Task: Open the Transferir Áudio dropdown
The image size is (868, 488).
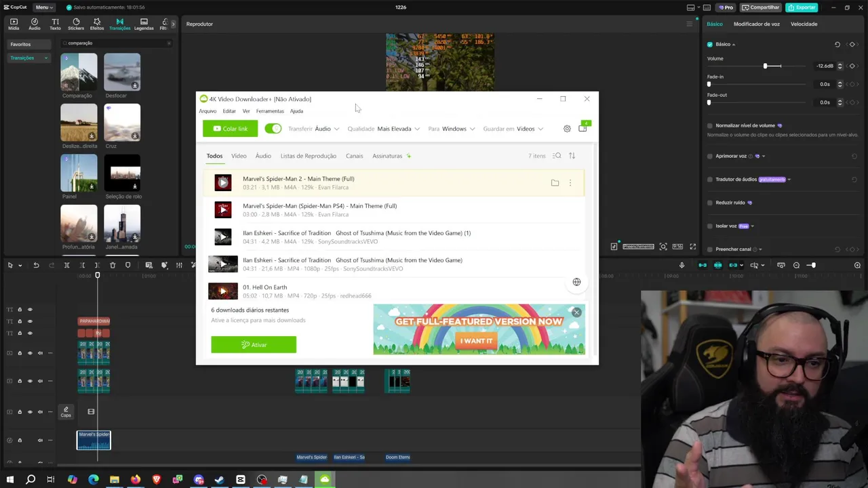Action: (313, 129)
